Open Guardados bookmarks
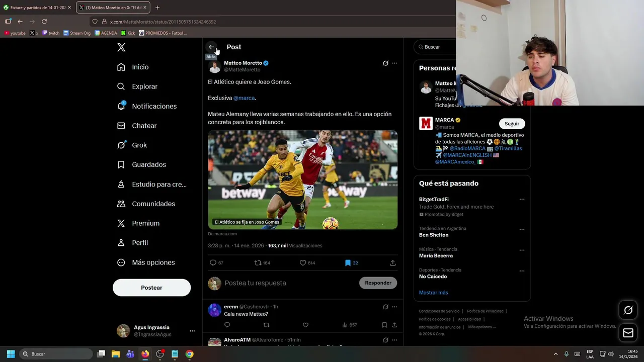Screen dimensions: 644x362 coord(142,164)
